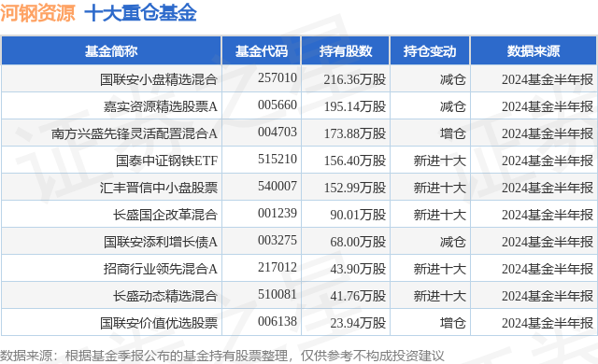This screenshot has height=364, width=598.
Task: Click the 基金代码 column header
Action: pyautogui.click(x=262, y=51)
